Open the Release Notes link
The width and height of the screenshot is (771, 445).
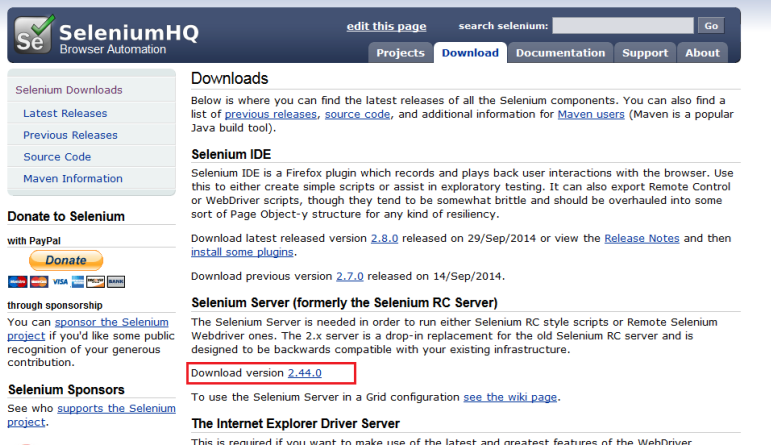click(x=642, y=238)
